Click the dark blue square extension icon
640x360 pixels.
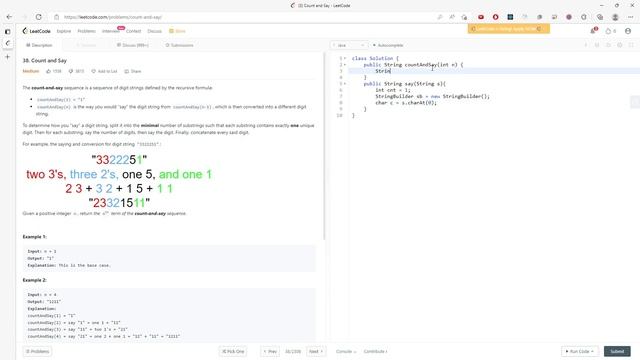[x=510, y=17]
